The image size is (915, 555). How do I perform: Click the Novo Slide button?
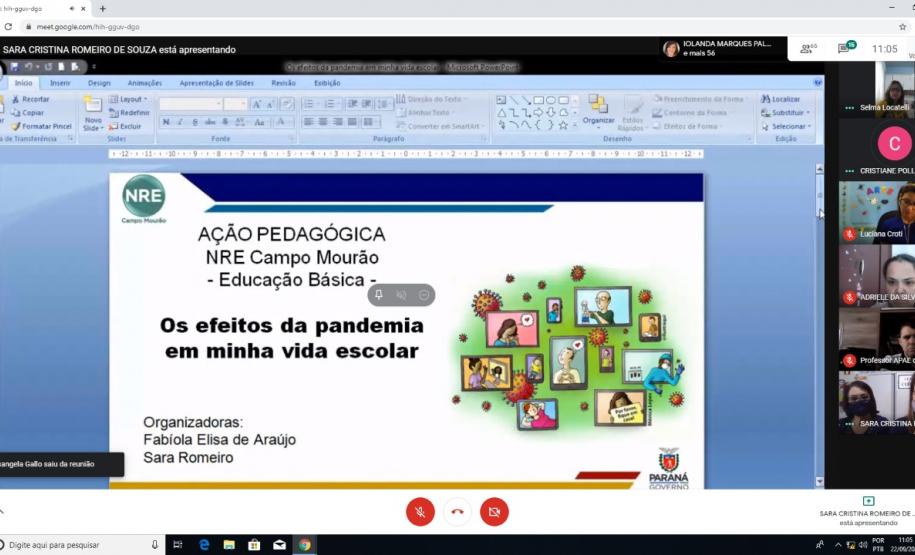click(93, 113)
